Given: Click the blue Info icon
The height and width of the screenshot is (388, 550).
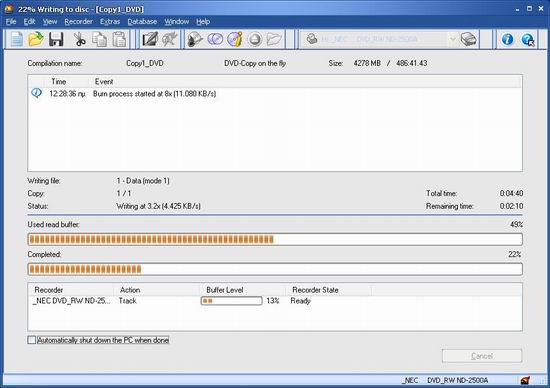Looking at the screenshot, I should point(507,39).
